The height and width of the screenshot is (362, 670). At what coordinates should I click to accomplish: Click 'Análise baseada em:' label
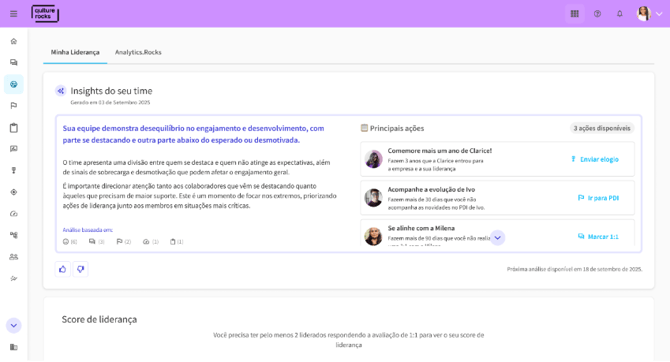click(88, 230)
